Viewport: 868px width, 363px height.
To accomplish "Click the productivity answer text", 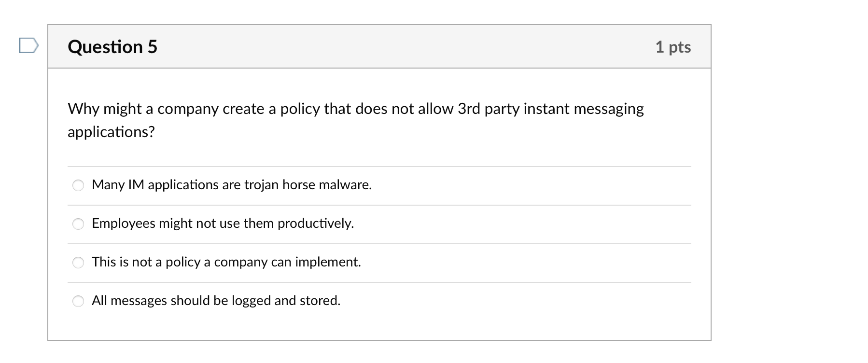I will [x=223, y=223].
